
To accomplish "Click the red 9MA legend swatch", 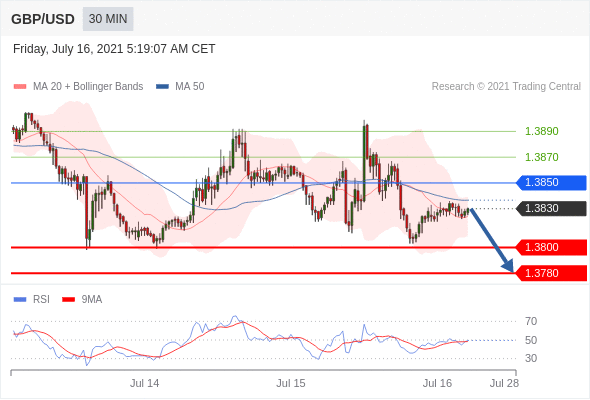I will (68, 300).
